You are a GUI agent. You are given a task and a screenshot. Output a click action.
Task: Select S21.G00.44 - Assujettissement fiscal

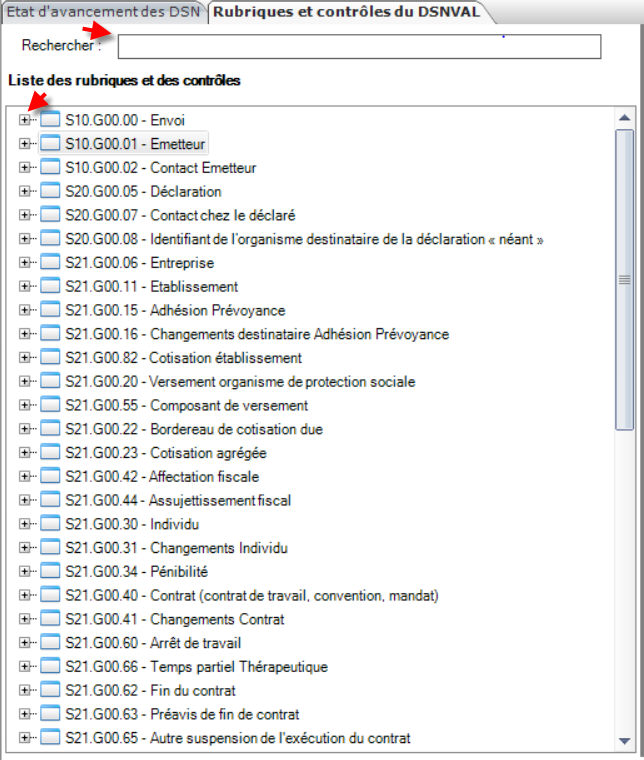tap(178, 500)
